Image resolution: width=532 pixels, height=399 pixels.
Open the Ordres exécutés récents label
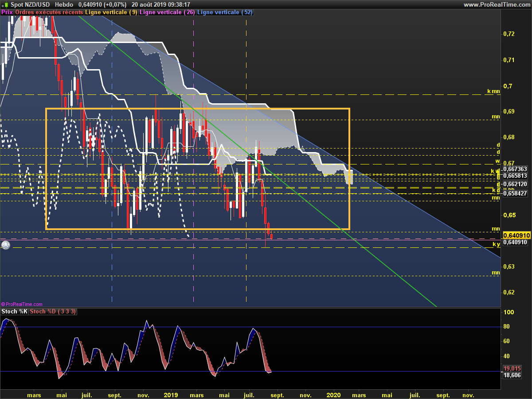pyautogui.click(x=49, y=12)
